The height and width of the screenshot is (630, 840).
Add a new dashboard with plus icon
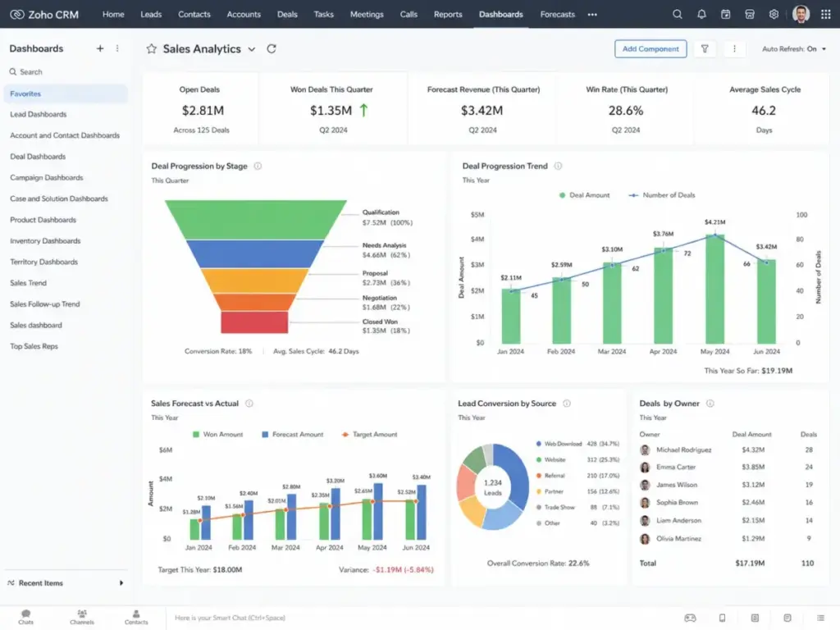99,48
